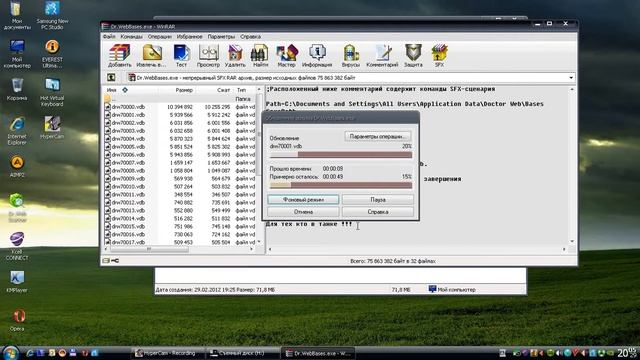The width and height of the screenshot is (640, 360).
Task: Switch to Съемный диск (H:) taskbar button
Action: tap(242, 353)
